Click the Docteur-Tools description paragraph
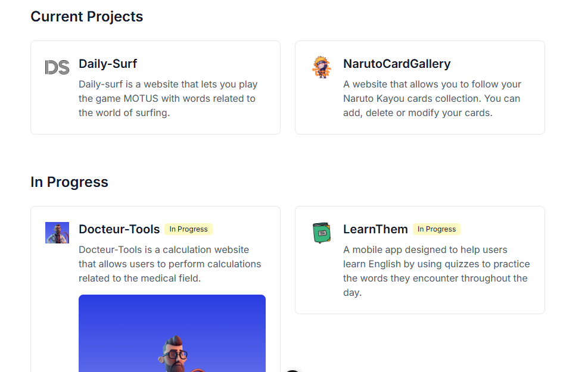 170,264
